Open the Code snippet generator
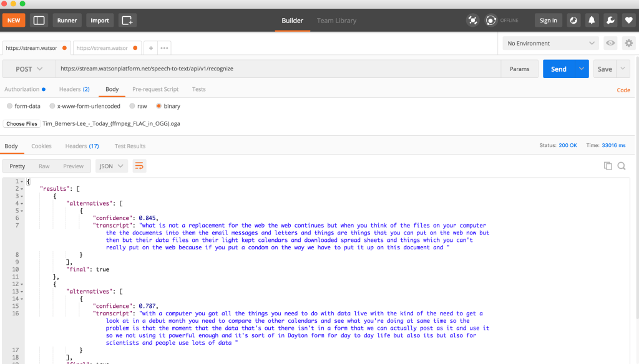This screenshot has width=639, height=364. pyautogui.click(x=623, y=90)
